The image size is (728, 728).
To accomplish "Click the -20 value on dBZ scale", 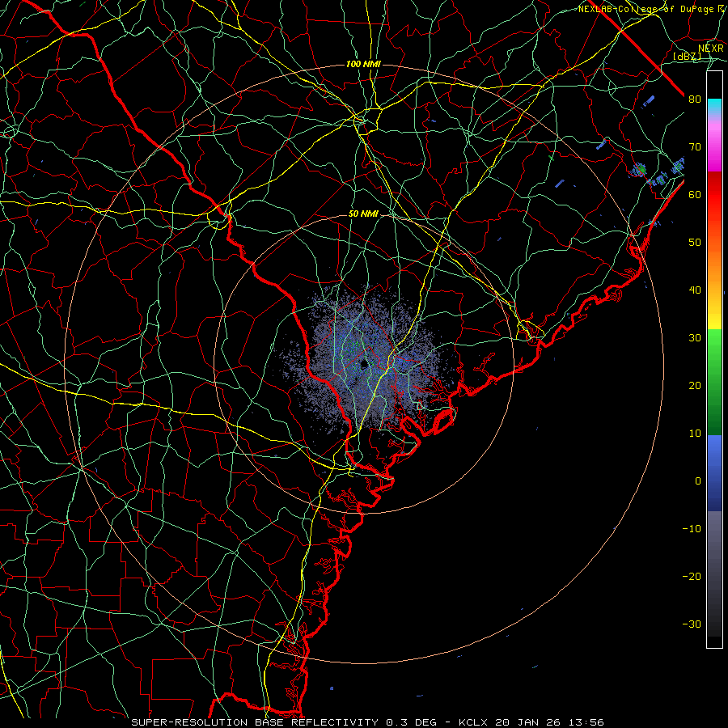I will pyautogui.click(x=692, y=576).
